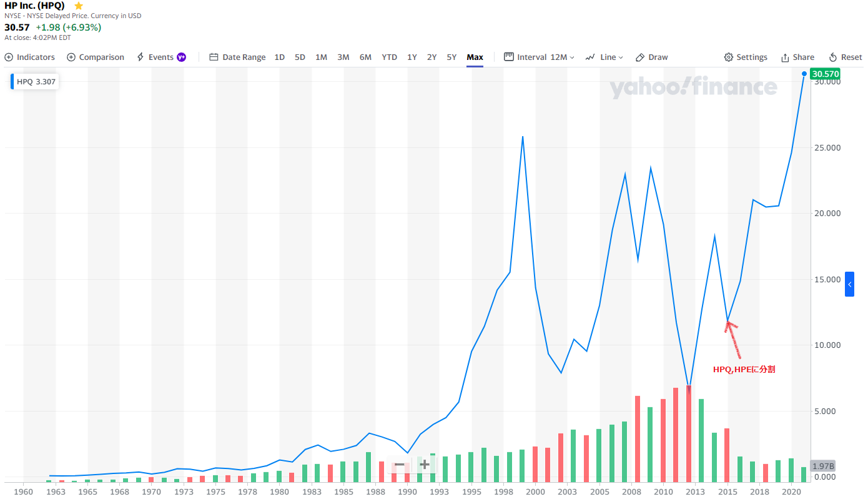The image size is (868, 504).
Task: Select the 1Y range
Action: [412, 57]
